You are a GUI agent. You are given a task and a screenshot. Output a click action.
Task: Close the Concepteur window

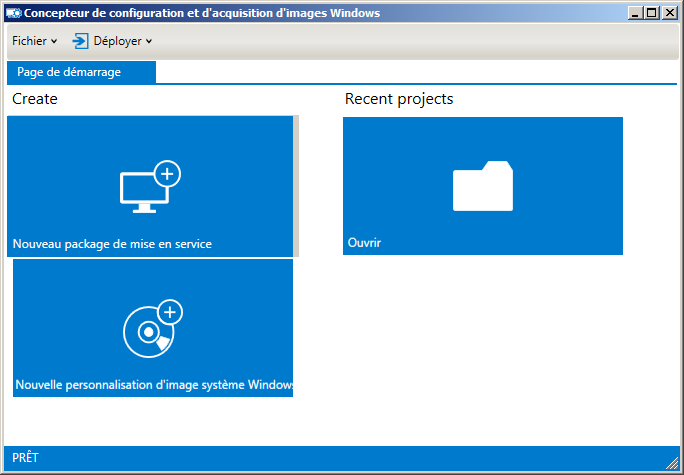670,13
